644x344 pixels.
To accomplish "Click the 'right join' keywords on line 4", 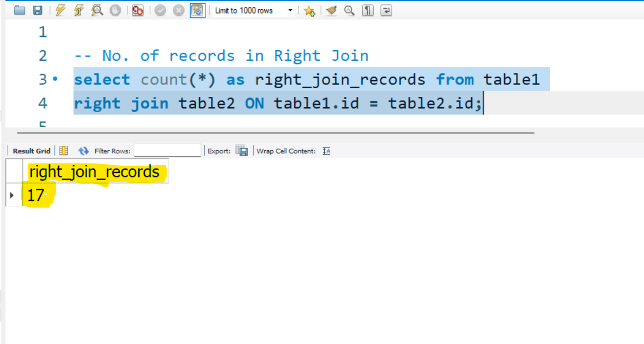I will pos(121,103).
